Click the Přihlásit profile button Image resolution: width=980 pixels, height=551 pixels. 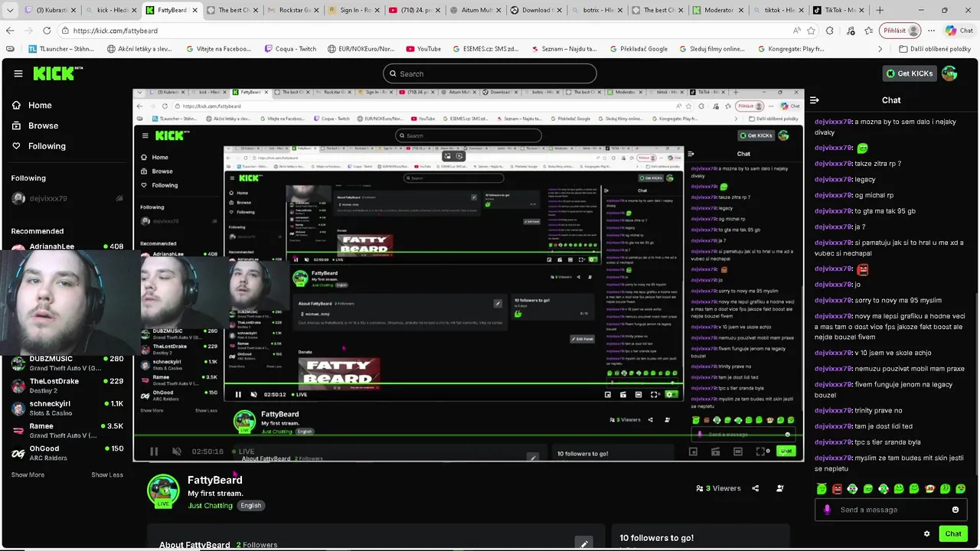(901, 31)
